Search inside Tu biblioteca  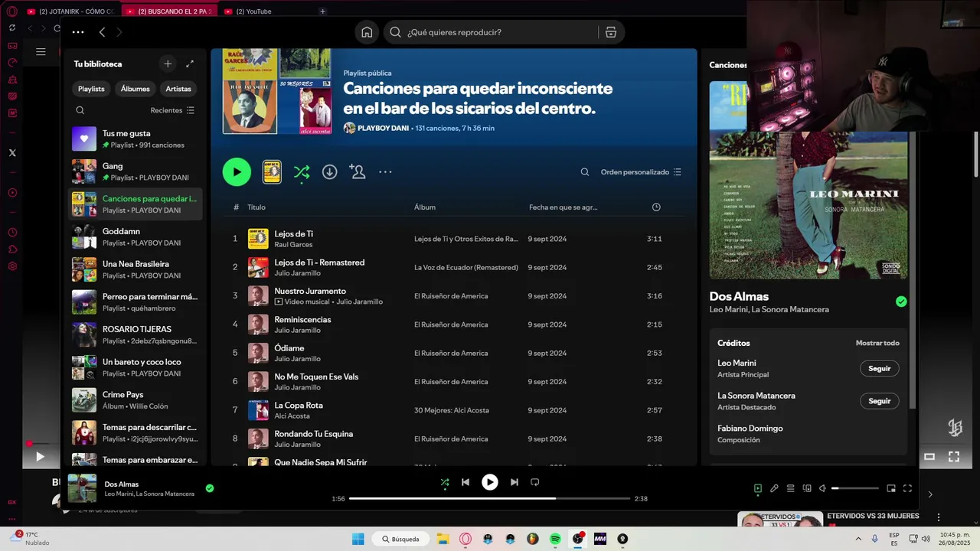[80, 110]
